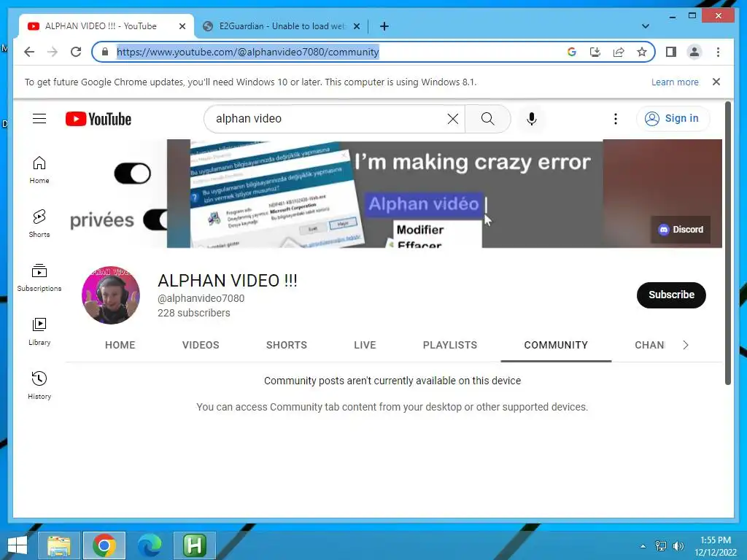Start voice search with the microphone icon
The width and height of the screenshot is (747, 560).
[x=532, y=119]
